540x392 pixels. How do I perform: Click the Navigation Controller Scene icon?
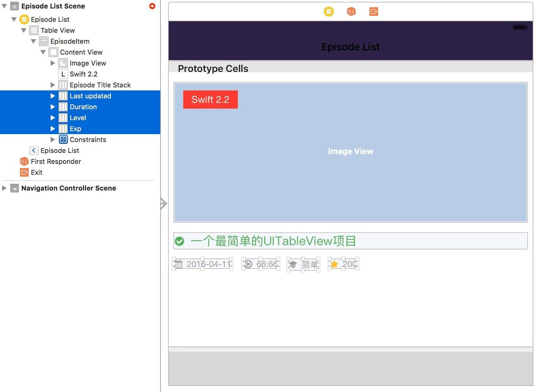pyautogui.click(x=14, y=188)
